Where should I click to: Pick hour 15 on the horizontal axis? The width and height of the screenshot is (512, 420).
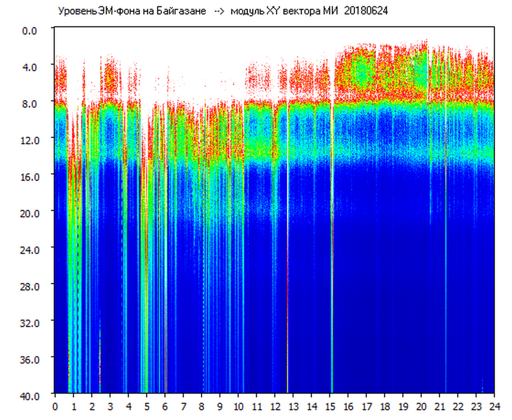coord(330,406)
